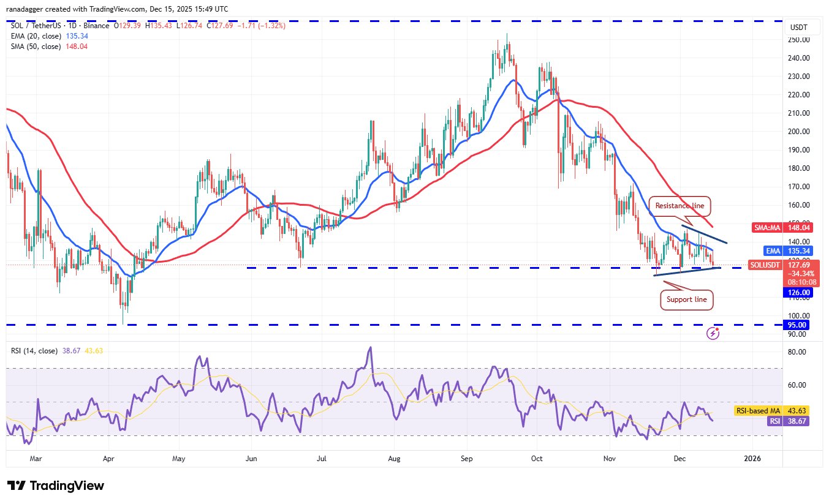Click the purple lightning event icon

713,333
